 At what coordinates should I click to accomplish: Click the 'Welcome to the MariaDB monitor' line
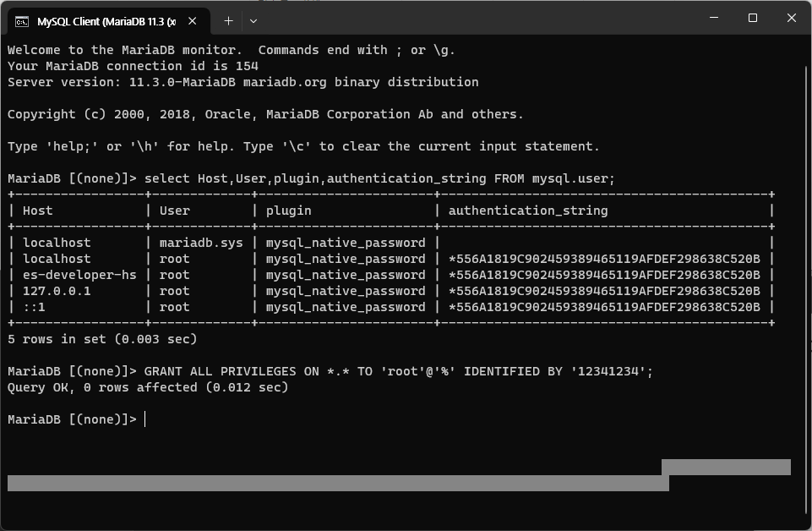point(231,50)
